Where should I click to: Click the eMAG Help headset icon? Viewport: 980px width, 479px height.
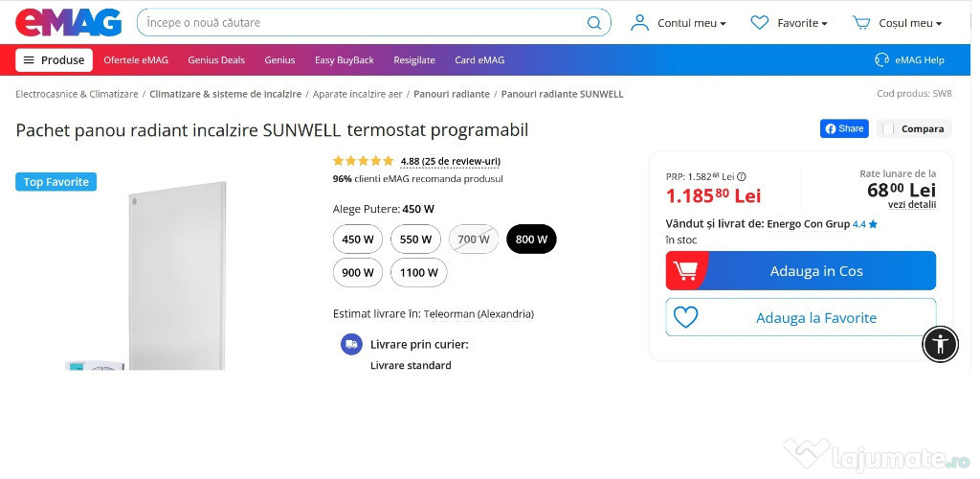tap(881, 59)
